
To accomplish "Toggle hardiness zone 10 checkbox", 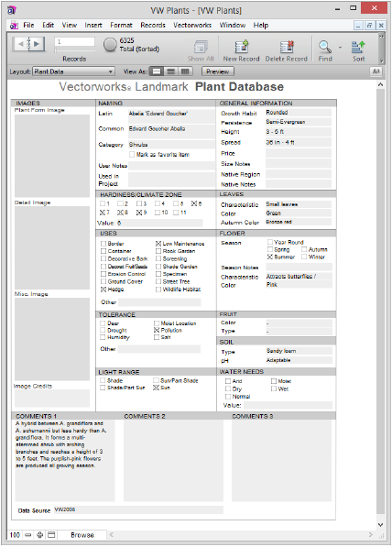I will (x=158, y=212).
